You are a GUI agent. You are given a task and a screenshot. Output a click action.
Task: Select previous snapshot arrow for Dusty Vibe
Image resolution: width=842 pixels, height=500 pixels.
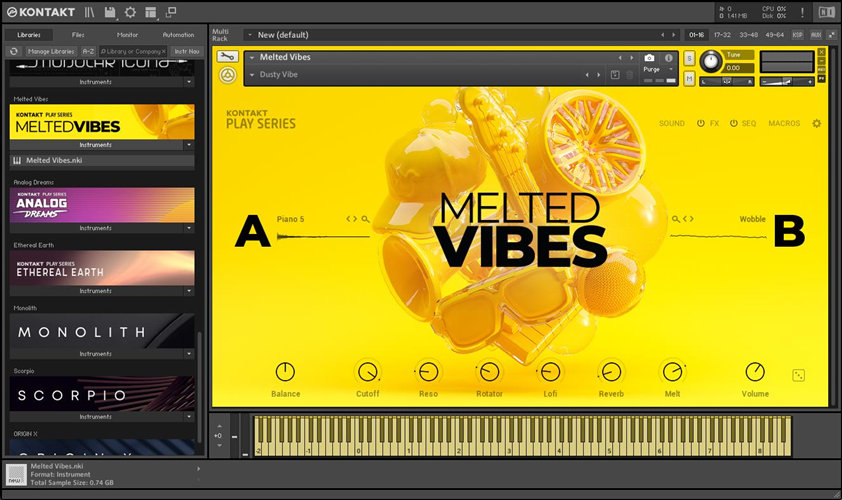click(587, 75)
